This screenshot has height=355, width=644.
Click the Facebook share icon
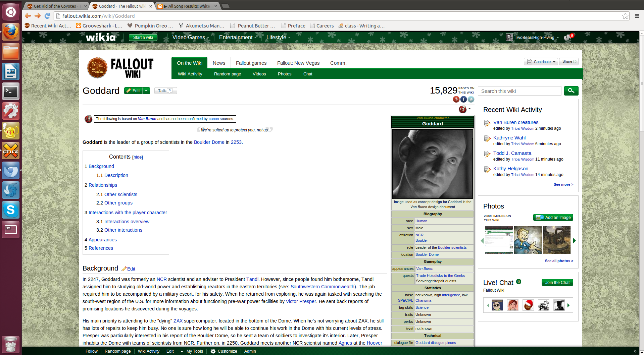[463, 99]
